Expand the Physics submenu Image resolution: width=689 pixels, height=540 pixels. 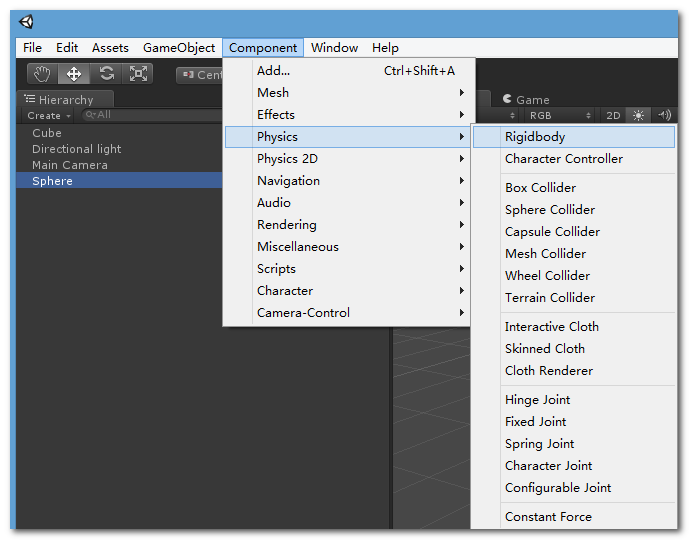click(x=347, y=137)
